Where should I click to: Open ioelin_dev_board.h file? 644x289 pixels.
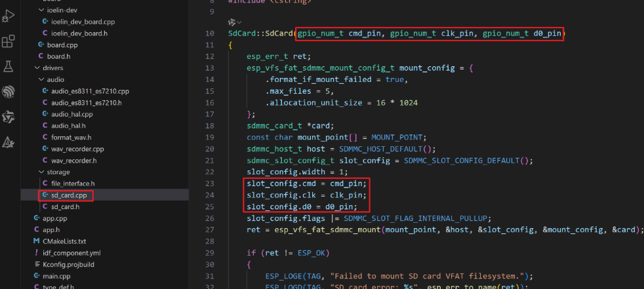(x=79, y=33)
